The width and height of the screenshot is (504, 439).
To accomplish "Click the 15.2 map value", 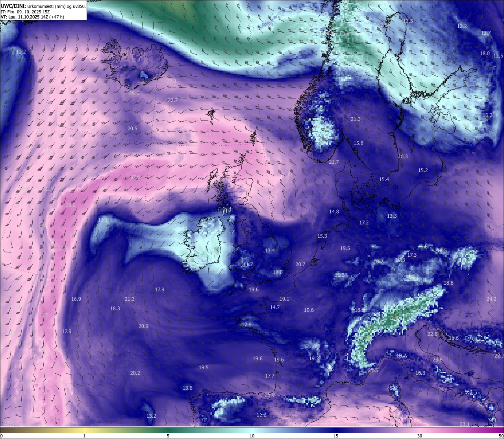I will (423, 170).
